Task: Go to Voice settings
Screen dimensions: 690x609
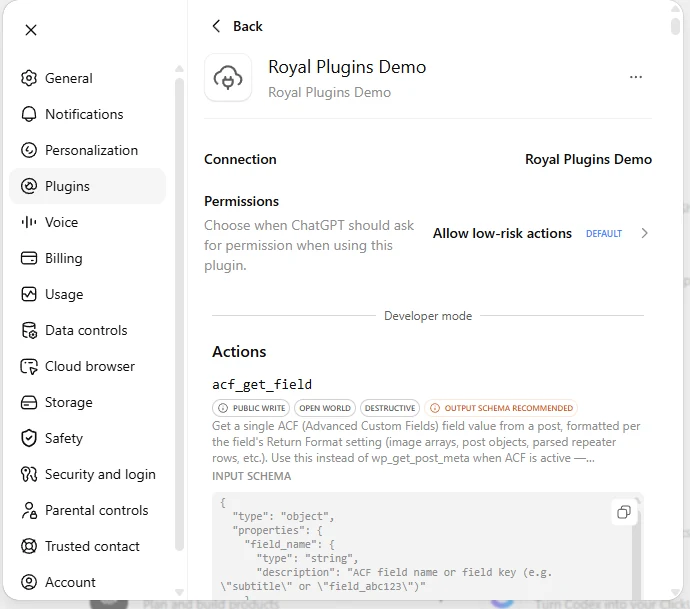Action: 87,222
